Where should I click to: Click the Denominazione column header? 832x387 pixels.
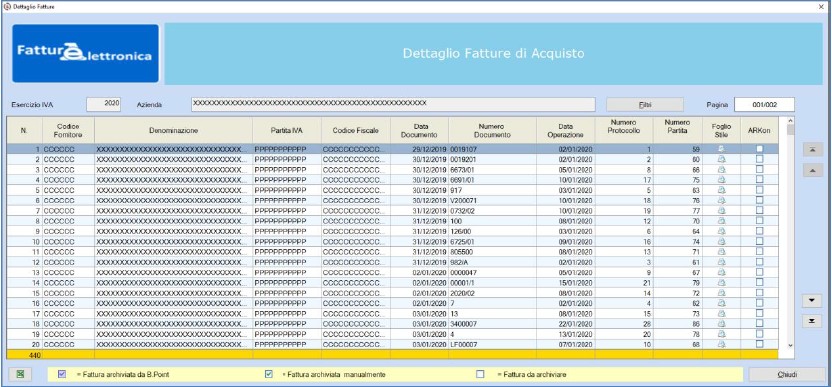click(x=174, y=131)
